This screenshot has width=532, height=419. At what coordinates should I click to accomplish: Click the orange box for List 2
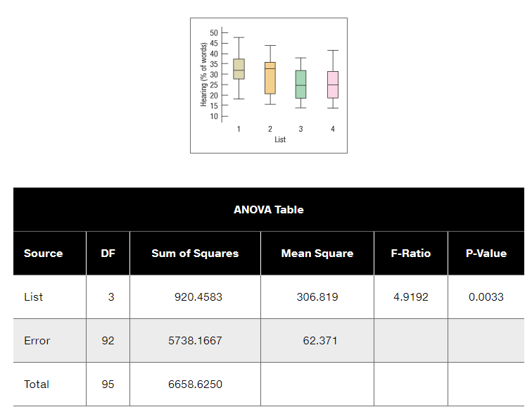270,77
